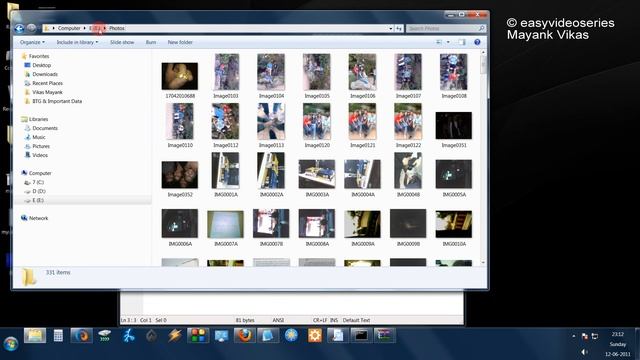The width and height of the screenshot is (640, 360).
Task: Select the Music library
Action: point(39,137)
